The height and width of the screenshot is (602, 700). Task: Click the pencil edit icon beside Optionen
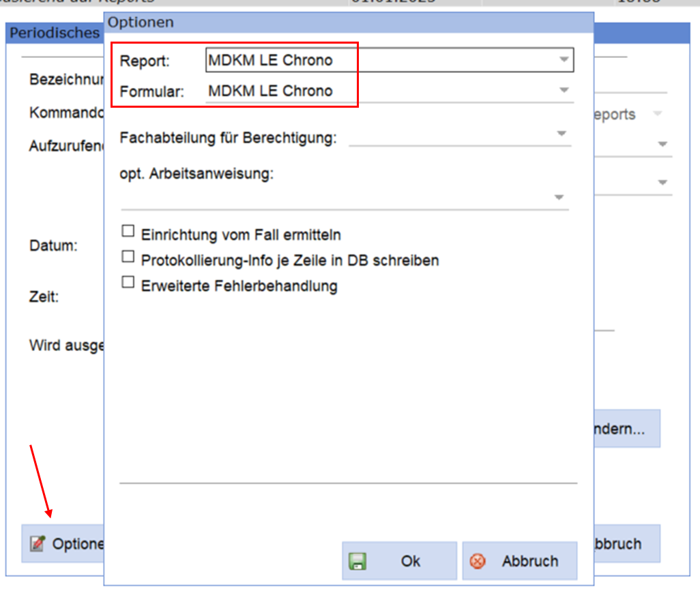coord(38,543)
